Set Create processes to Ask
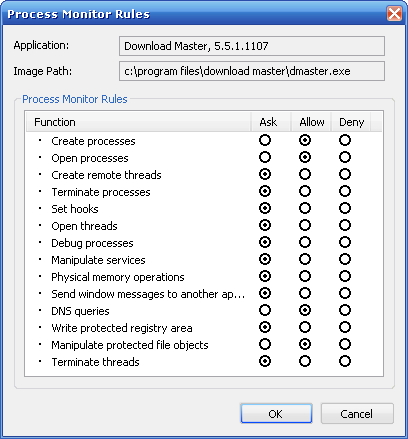Image resolution: width=408 pixels, height=439 pixels. 265,140
